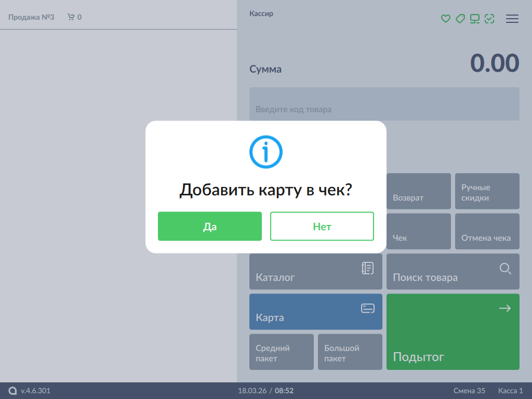Confirm with the Да button

[x=210, y=227]
